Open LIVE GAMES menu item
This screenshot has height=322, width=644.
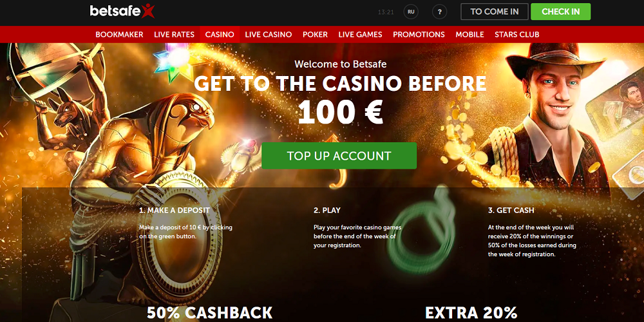click(x=360, y=35)
